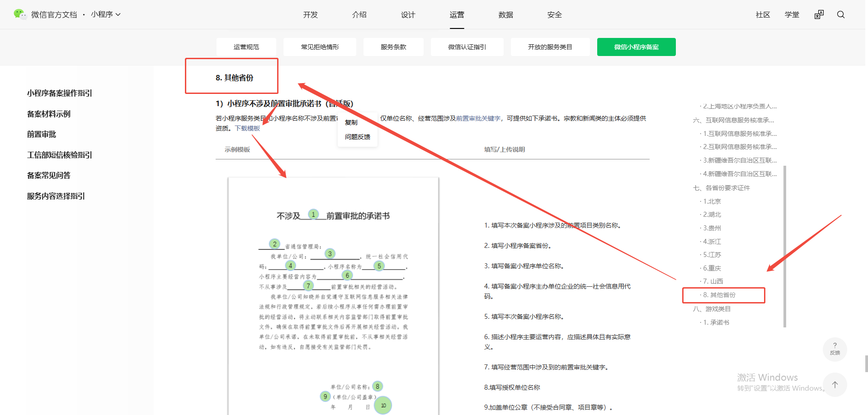This screenshot has width=868, height=415.
Task: Click the right outline panel scrollbar
Action: [784, 246]
